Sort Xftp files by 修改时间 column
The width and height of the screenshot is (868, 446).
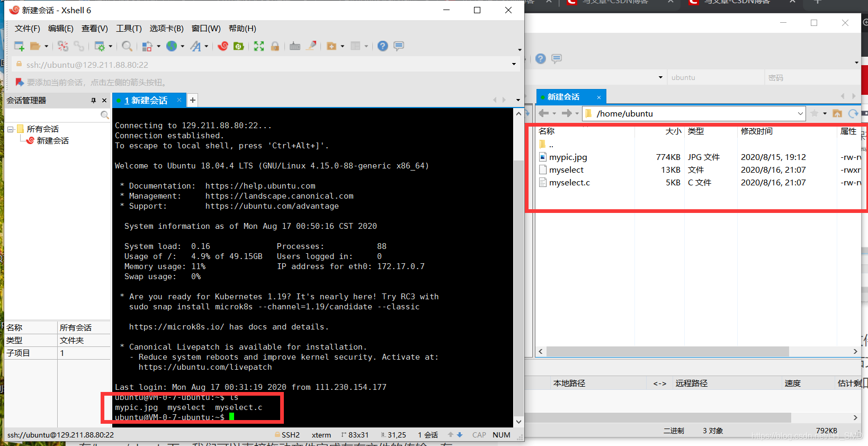pos(757,131)
